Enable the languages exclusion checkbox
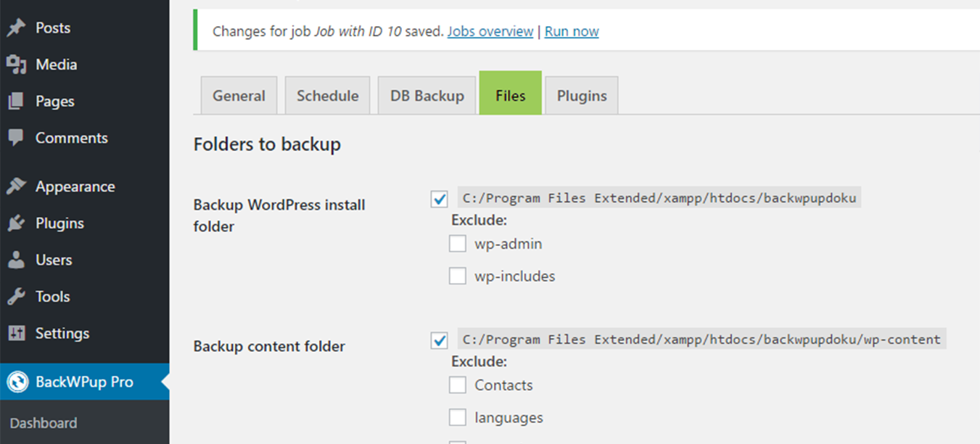The height and width of the screenshot is (444, 980). click(458, 417)
